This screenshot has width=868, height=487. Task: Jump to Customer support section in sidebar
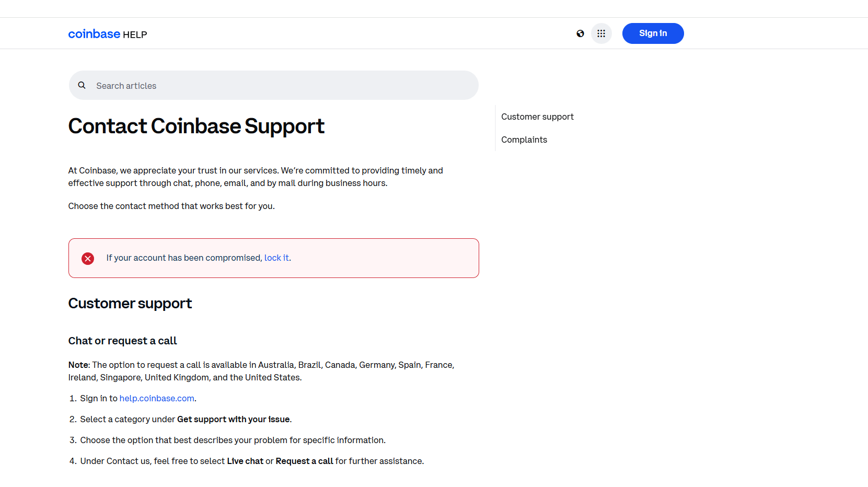537,117
